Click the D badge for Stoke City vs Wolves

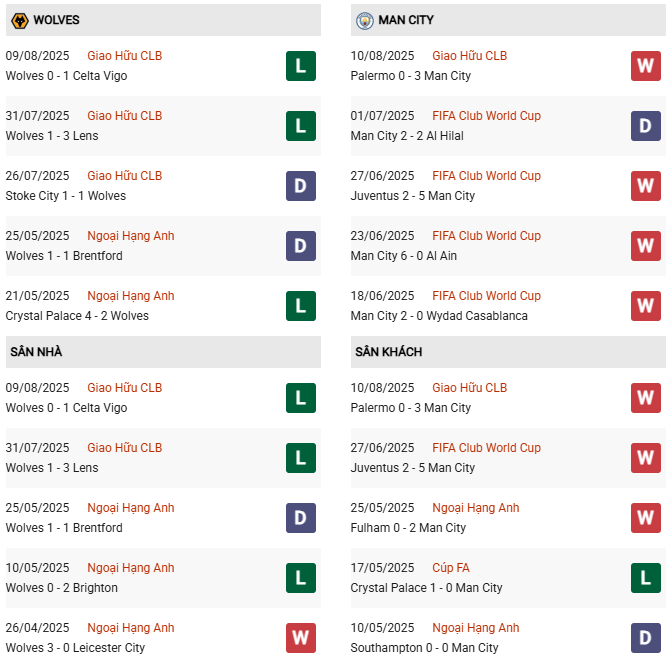[300, 186]
